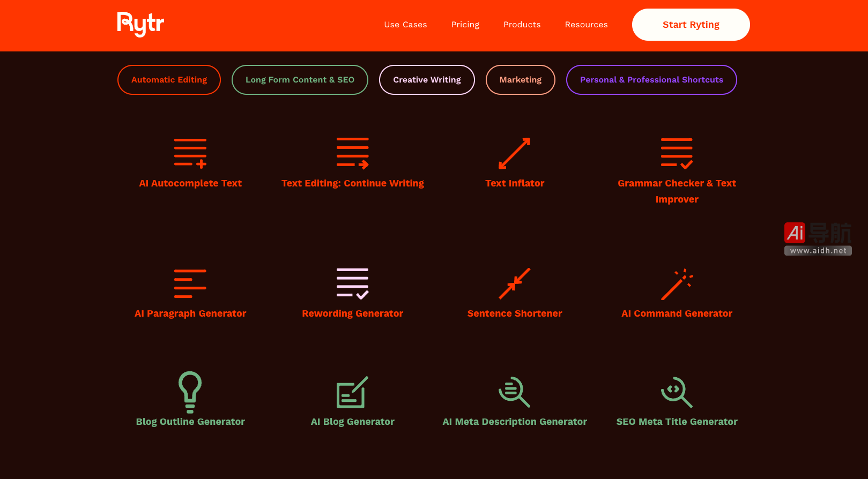Open the Rewording Generator icon
This screenshot has height=479, width=868.
tap(352, 283)
